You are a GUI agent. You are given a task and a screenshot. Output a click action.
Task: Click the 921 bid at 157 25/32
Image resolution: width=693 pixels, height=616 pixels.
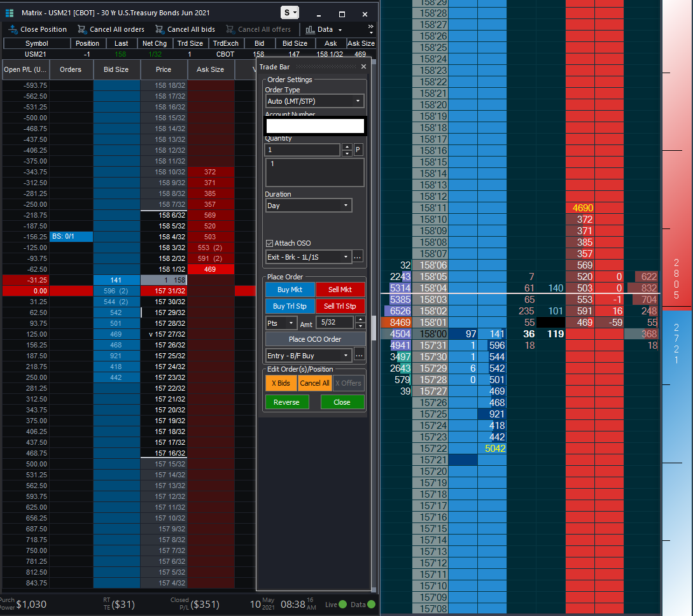(116, 356)
